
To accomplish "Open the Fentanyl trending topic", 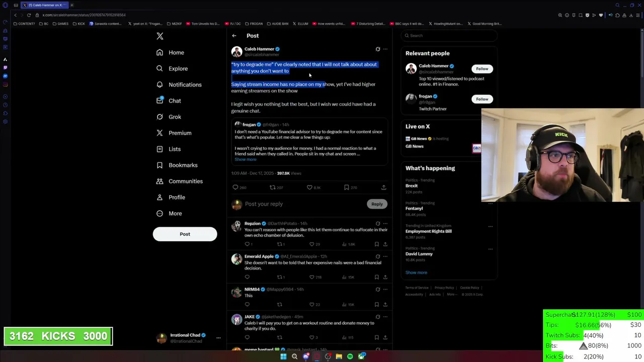I will 414,209.
